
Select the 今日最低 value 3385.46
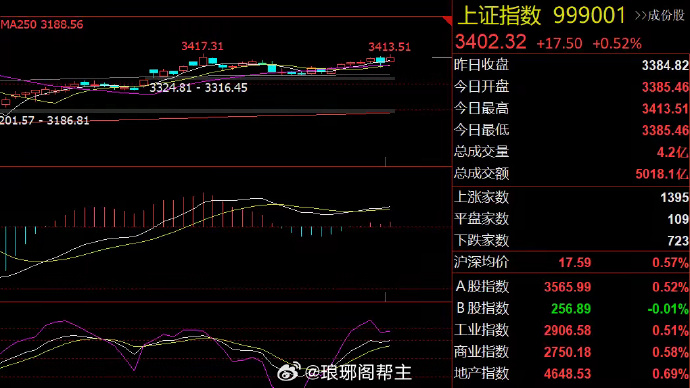(665, 131)
